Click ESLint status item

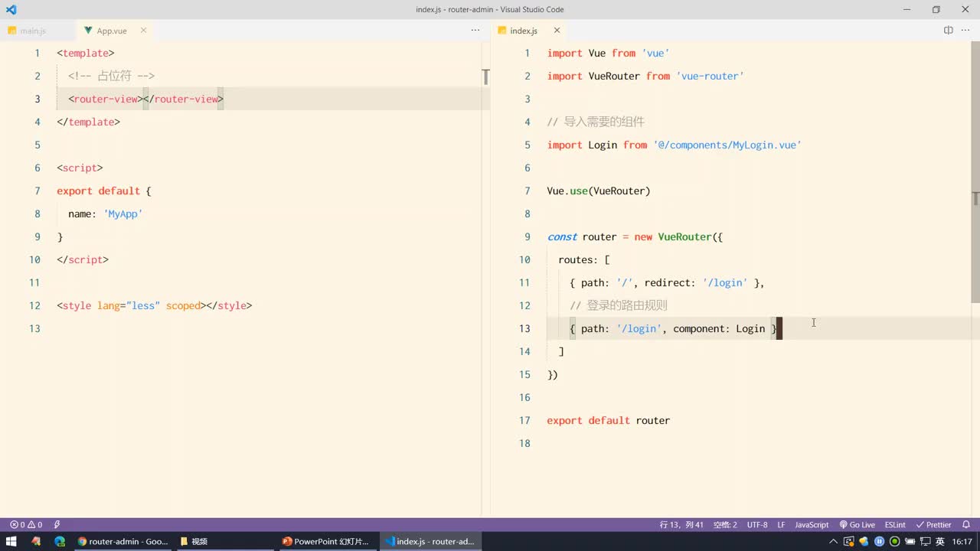pyautogui.click(x=895, y=525)
